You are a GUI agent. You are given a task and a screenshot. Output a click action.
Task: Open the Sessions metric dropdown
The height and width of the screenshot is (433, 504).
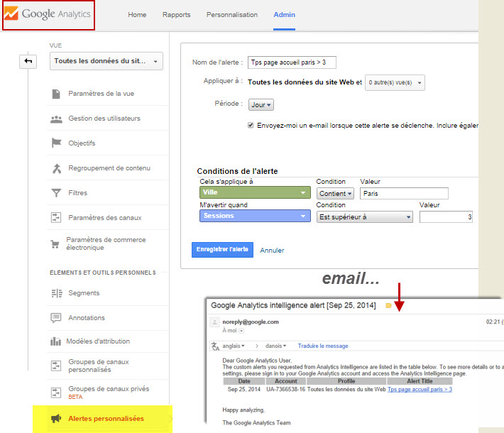click(255, 216)
